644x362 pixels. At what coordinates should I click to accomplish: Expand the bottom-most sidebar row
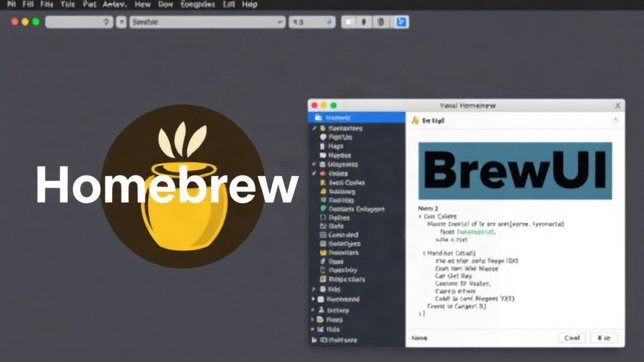[313, 340]
